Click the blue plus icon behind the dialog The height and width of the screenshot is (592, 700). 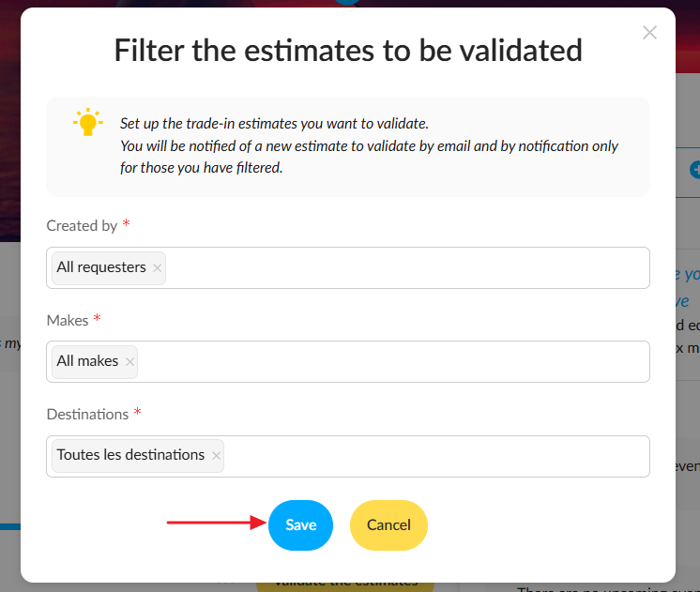click(694, 170)
